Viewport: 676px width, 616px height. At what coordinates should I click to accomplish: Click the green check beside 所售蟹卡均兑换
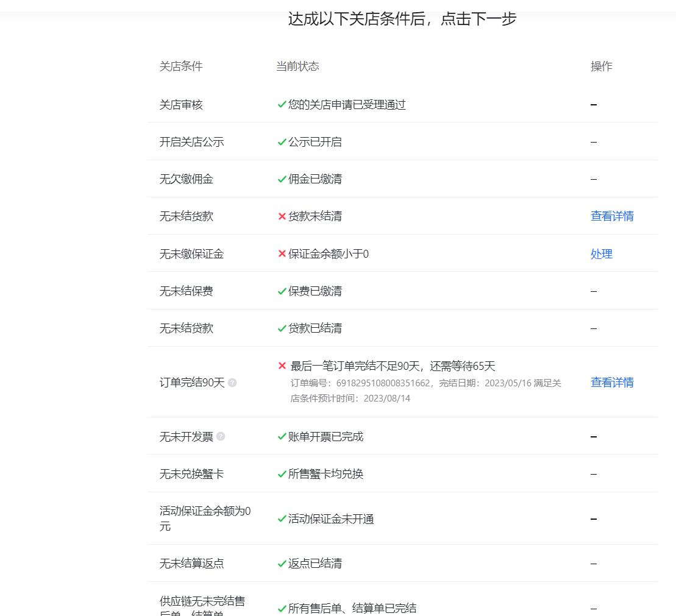281,473
